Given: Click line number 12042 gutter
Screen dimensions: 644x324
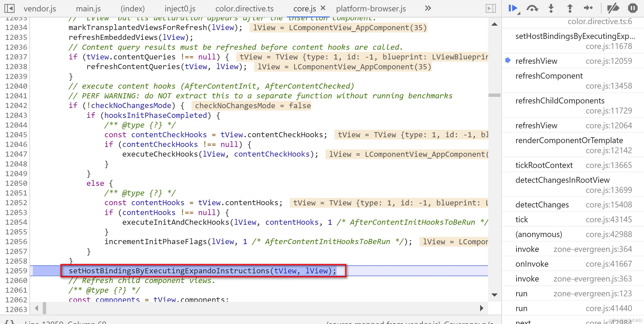Looking at the screenshot, I should (16, 106).
